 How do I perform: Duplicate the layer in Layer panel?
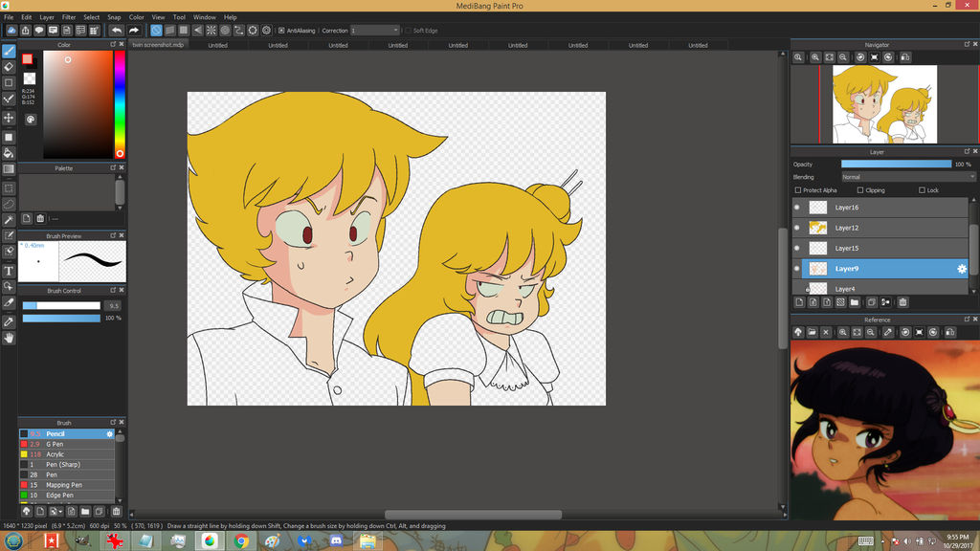[872, 302]
